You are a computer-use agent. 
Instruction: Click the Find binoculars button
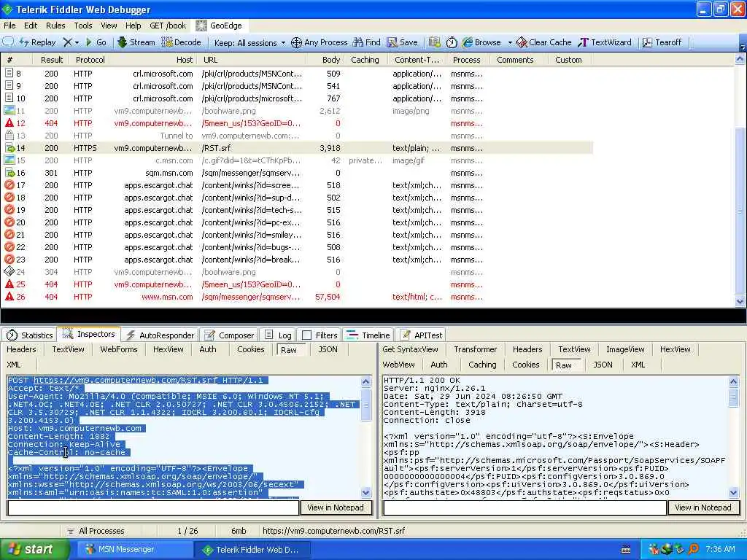pos(367,42)
